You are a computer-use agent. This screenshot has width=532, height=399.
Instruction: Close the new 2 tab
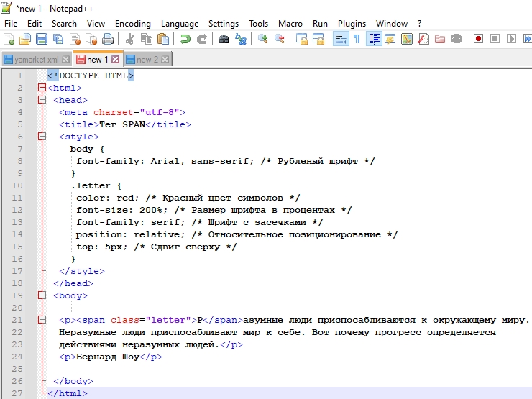165,60
